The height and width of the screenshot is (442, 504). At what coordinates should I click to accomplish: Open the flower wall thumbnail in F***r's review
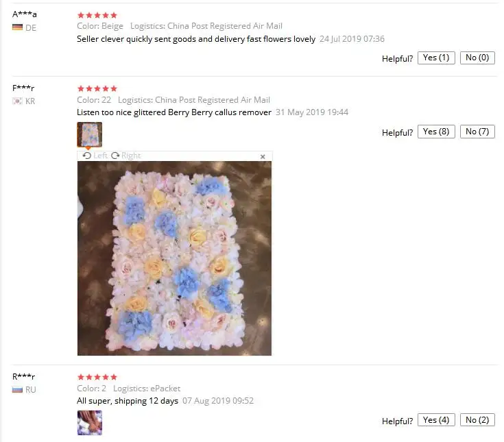click(90, 134)
